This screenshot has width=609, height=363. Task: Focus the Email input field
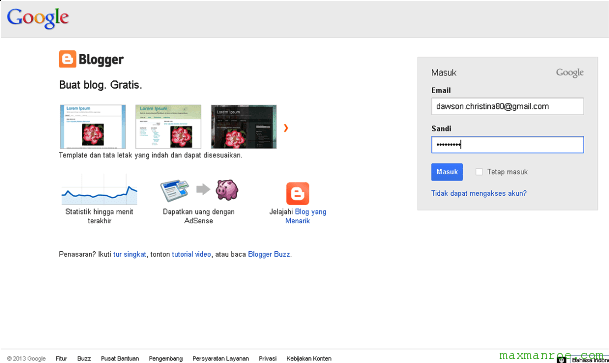point(507,106)
